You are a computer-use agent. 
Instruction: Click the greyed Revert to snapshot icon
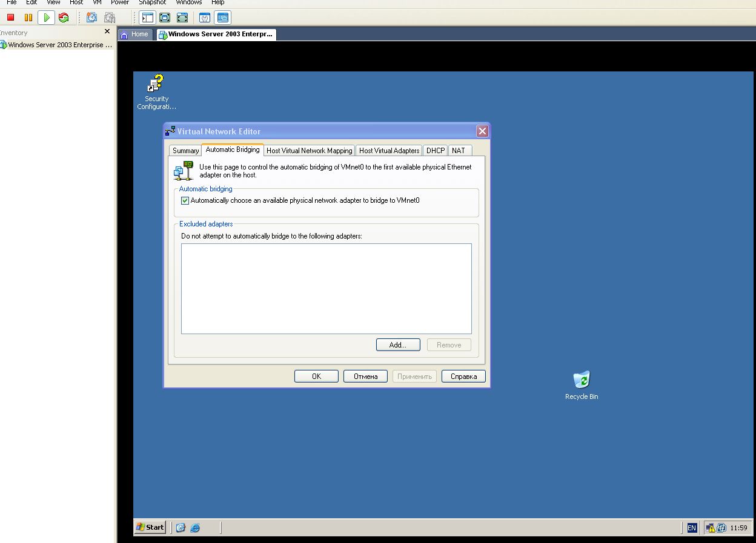[x=109, y=18]
